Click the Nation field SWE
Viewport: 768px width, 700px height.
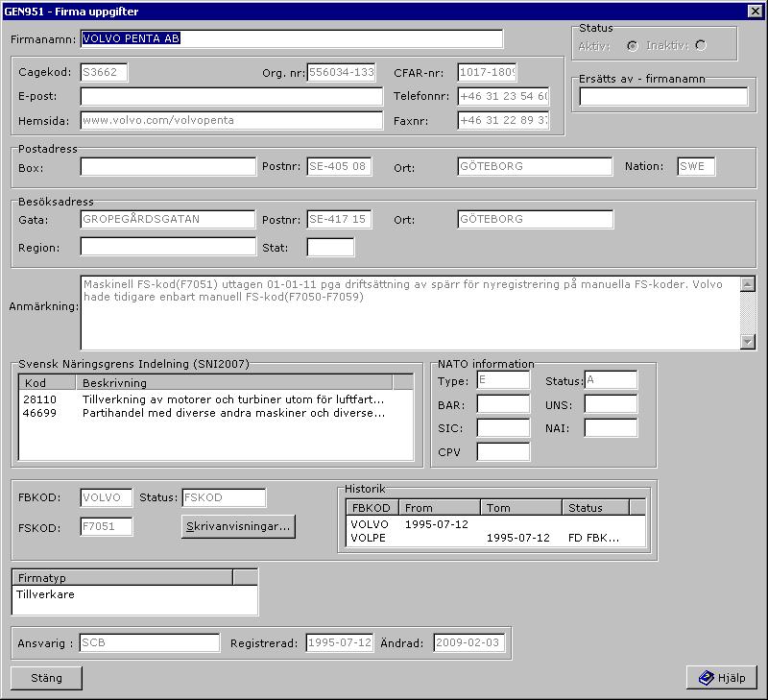point(696,166)
